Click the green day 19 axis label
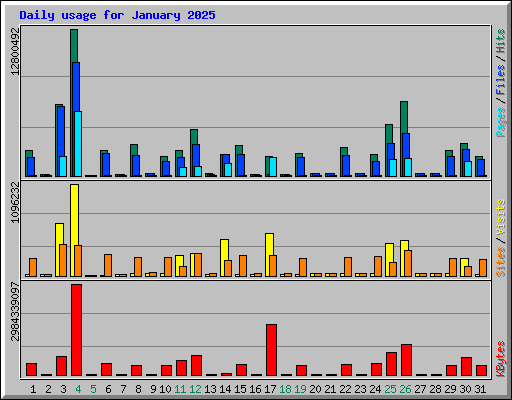Image resolution: width=512 pixels, height=400 pixels. (x=300, y=389)
